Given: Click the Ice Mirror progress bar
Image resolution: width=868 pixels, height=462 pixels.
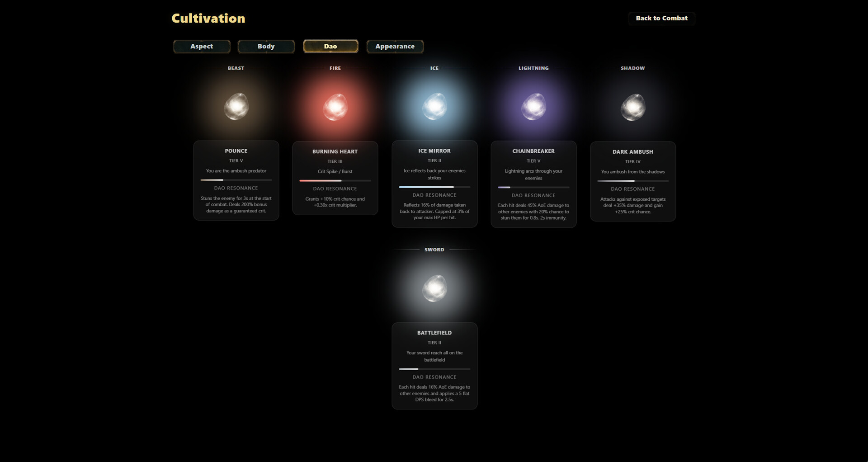Looking at the screenshot, I should [x=434, y=187].
